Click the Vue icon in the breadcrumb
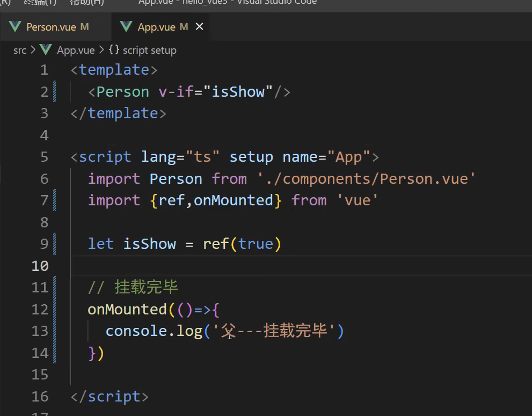The height and width of the screenshot is (416, 532). [x=46, y=50]
